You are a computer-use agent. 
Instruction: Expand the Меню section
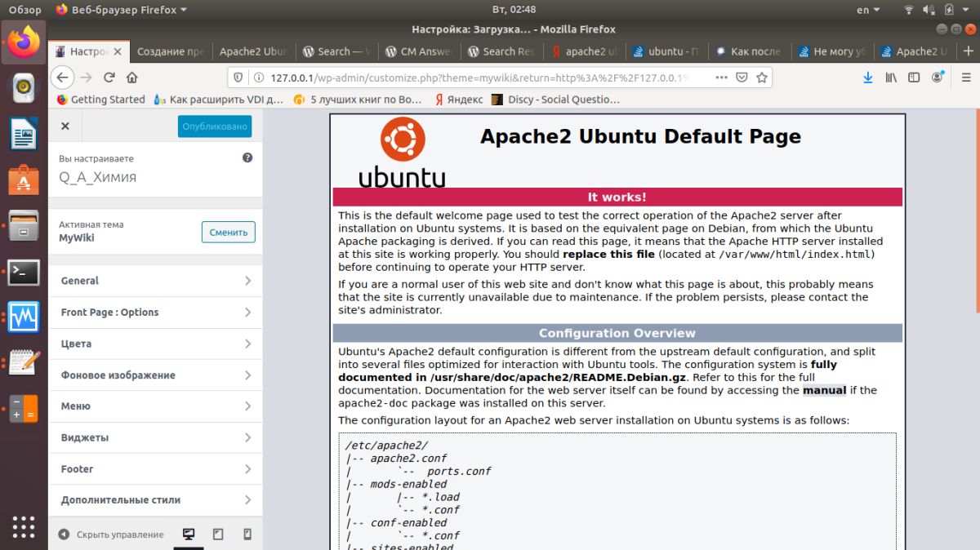[155, 406]
